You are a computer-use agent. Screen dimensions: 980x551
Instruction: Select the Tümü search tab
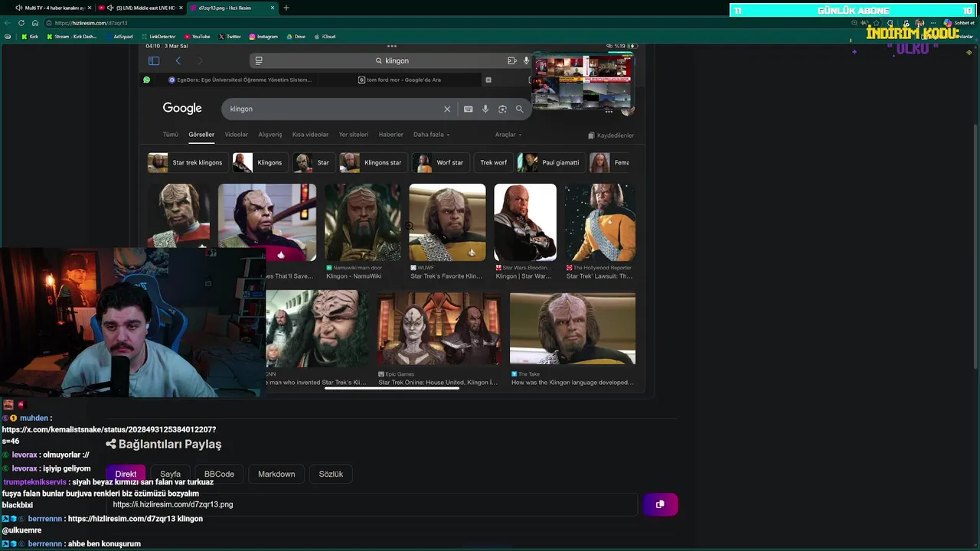coord(170,135)
